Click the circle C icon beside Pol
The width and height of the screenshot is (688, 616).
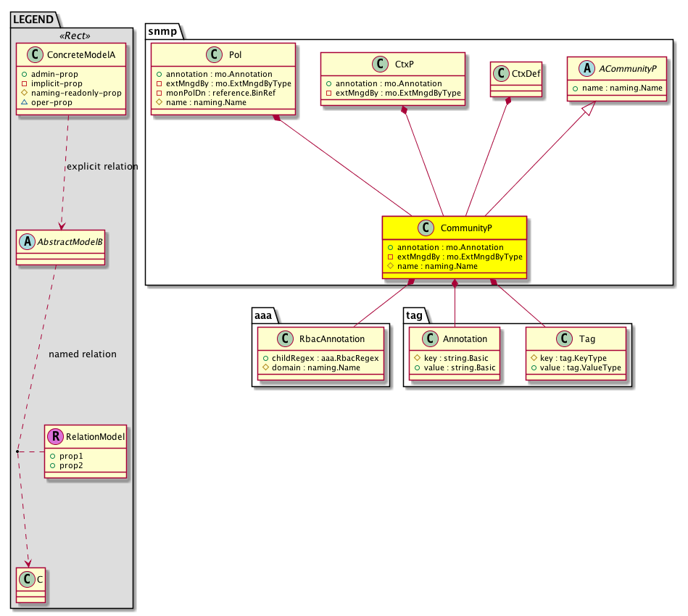[210, 56]
